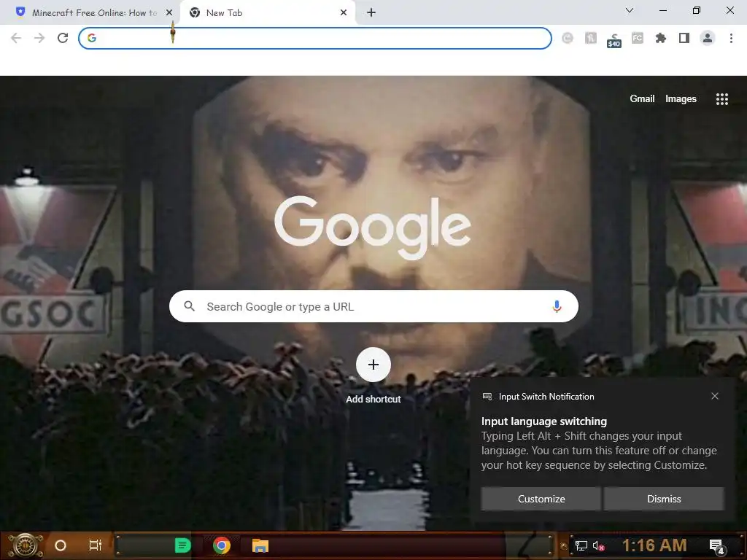Screen dimensions: 747x560
Task: Focus the Chrome address bar
Action: (x=315, y=38)
